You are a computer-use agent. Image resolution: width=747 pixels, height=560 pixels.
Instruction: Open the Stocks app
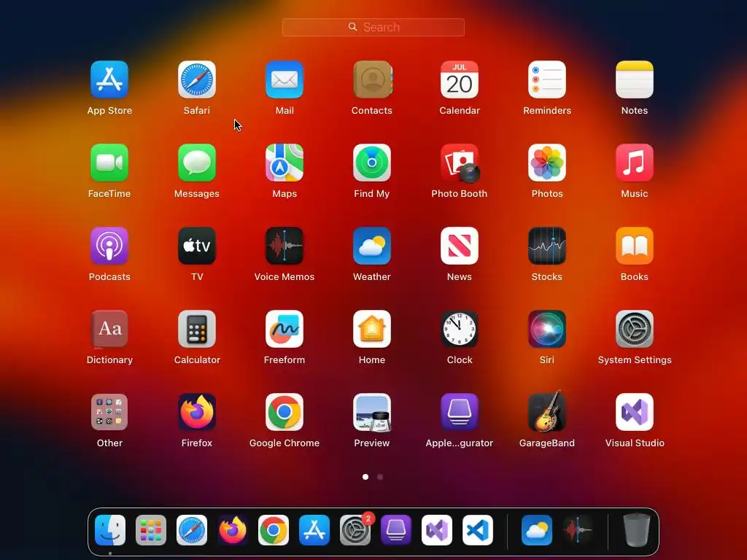click(547, 246)
